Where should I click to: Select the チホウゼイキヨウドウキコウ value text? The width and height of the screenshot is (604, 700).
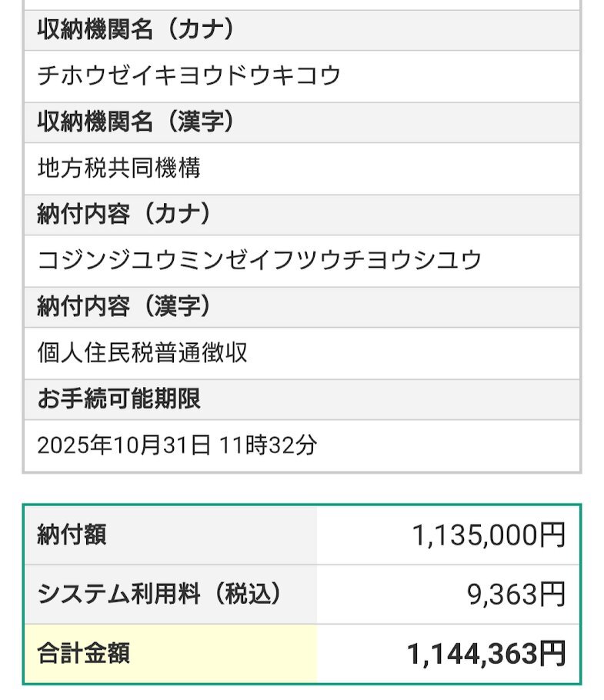pos(189,75)
